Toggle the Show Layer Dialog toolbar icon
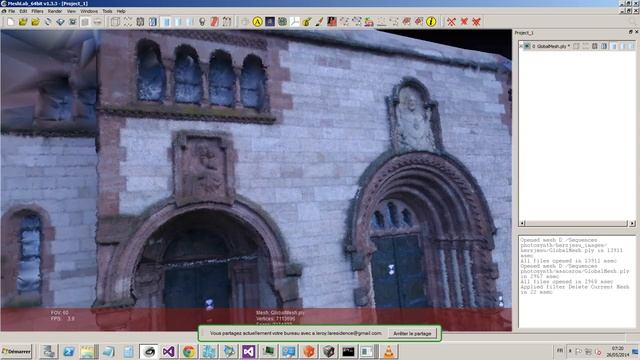This screenshot has height=360, width=640. tap(85, 22)
